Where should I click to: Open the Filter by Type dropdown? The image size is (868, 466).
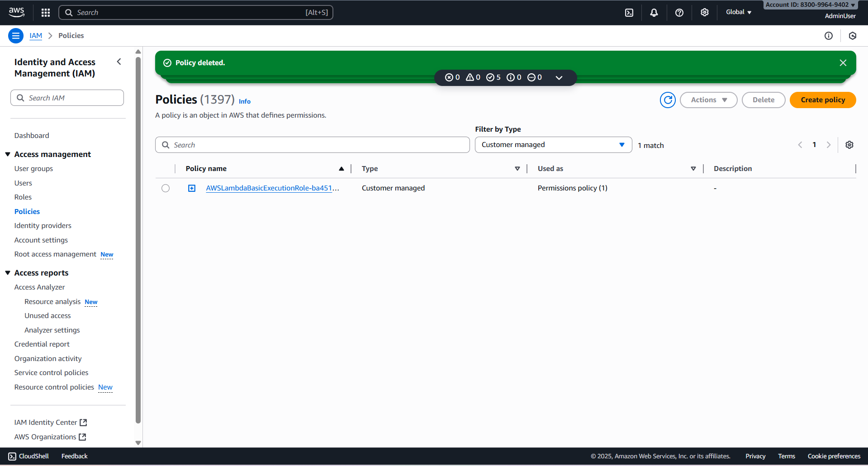click(553, 145)
